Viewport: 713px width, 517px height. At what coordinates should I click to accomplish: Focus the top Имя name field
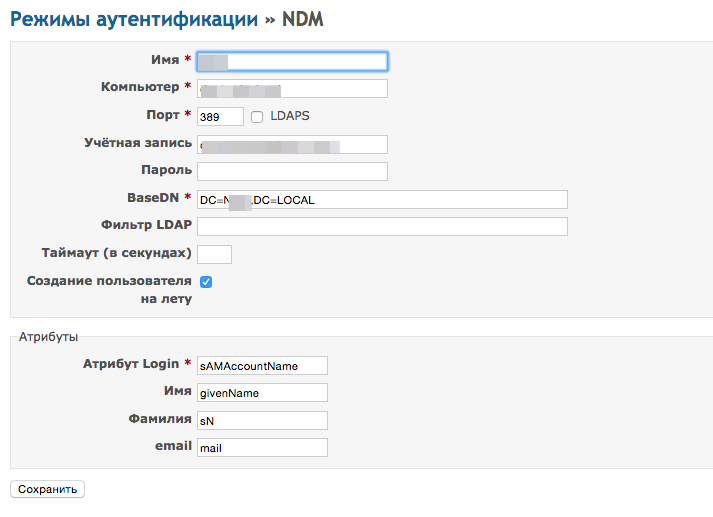coord(292,61)
